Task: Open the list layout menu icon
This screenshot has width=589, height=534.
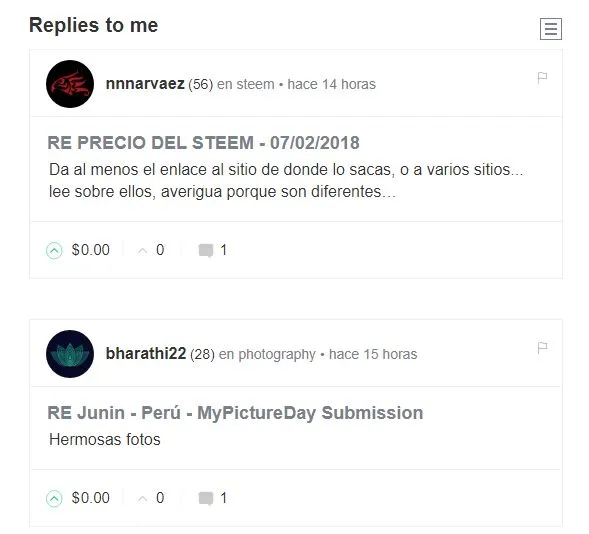Action: (x=551, y=29)
